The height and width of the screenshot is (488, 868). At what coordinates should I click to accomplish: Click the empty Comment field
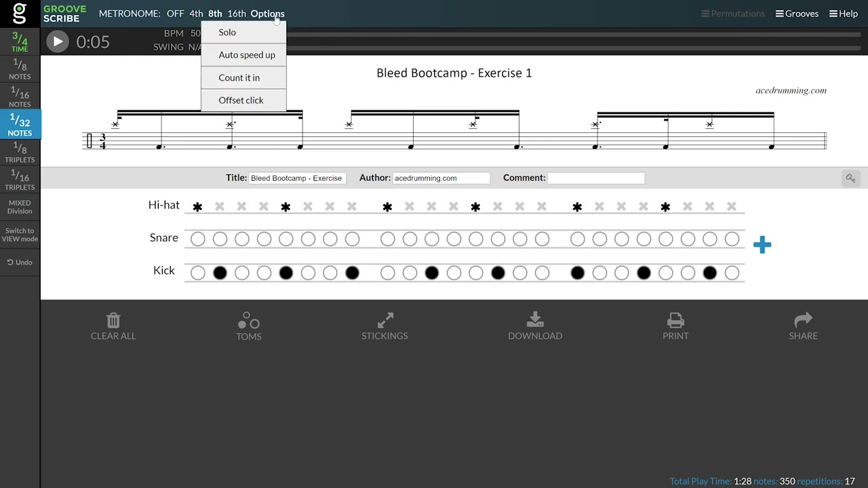tap(595, 178)
